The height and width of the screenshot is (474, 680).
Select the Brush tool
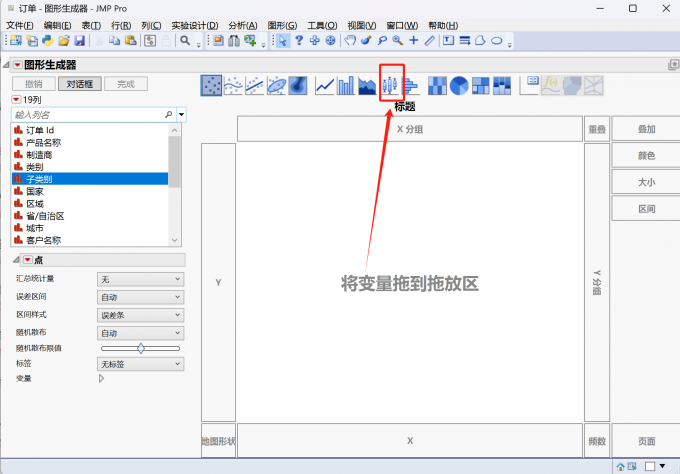(366, 41)
